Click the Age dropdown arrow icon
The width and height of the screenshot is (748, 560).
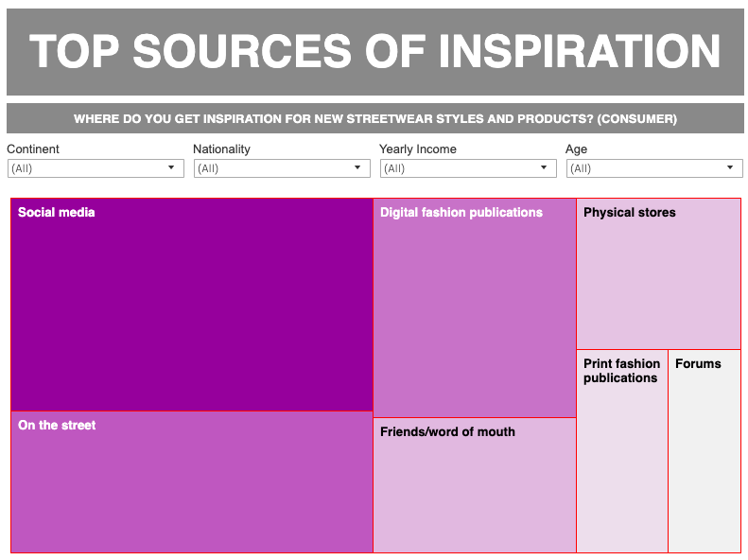point(730,168)
